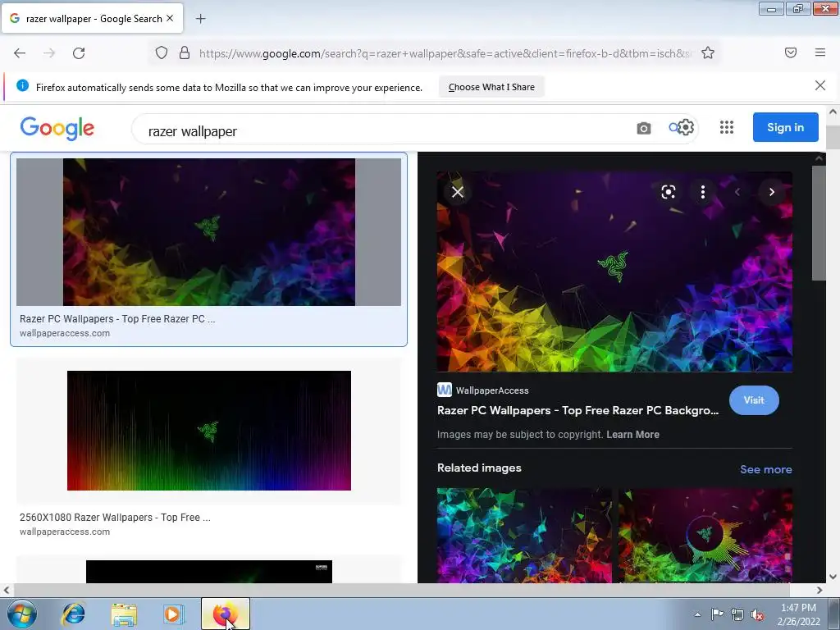Image resolution: width=840 pixels, height=630 pixels.
Task: Click the muted volume tray icon
Action: click(x=757, y=614)
